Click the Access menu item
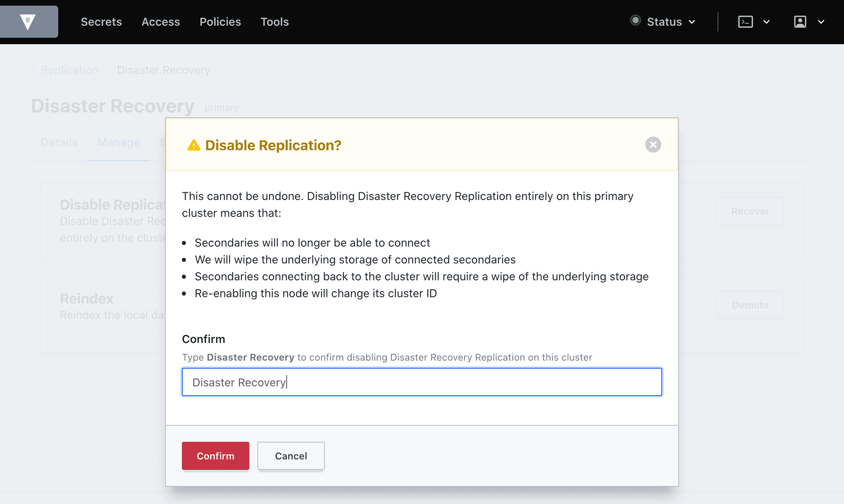Screen dimensions: 844x504 click(x=160, y=22)
